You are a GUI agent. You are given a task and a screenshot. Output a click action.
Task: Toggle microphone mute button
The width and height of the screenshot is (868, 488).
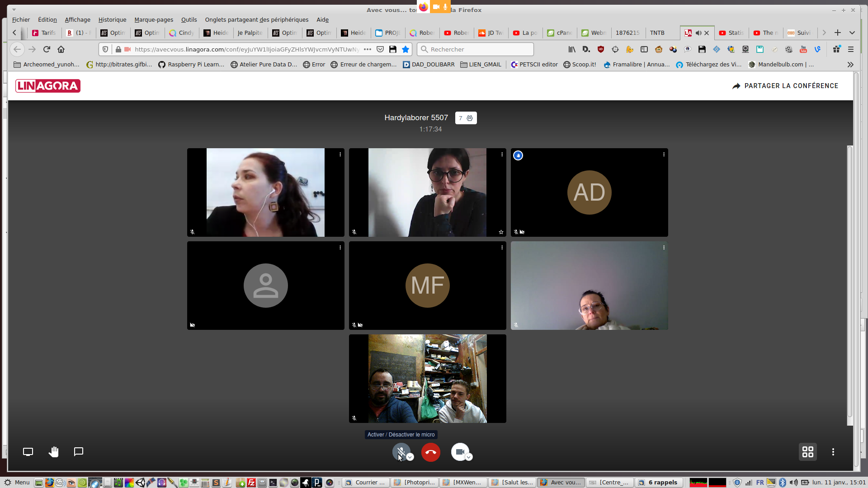pos(400,451)
